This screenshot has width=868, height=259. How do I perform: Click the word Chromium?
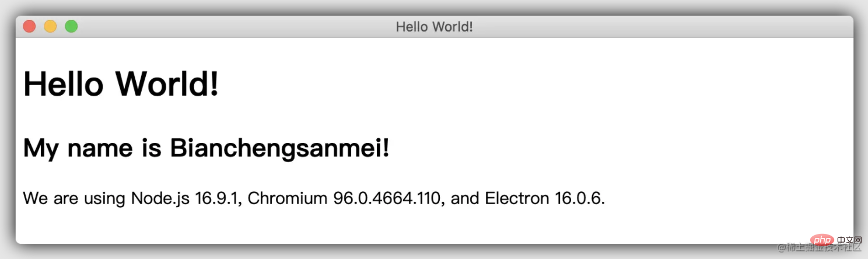(x=288, y=198)
